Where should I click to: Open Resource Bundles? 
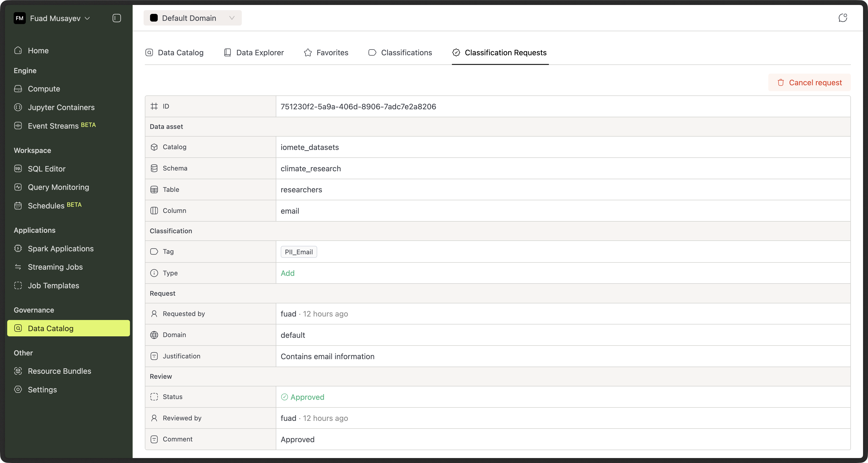click(x=59, y=371)
